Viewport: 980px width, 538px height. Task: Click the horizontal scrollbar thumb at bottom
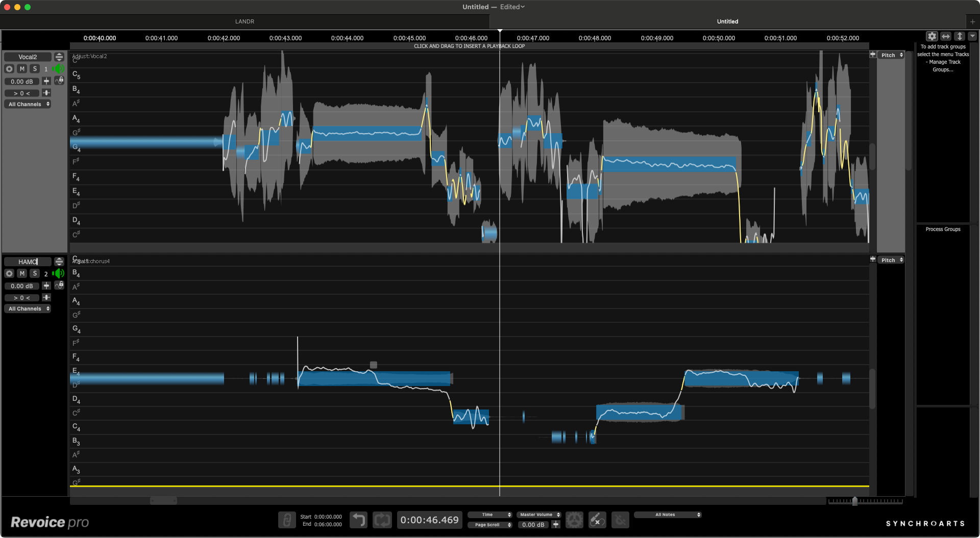[163, 500]
